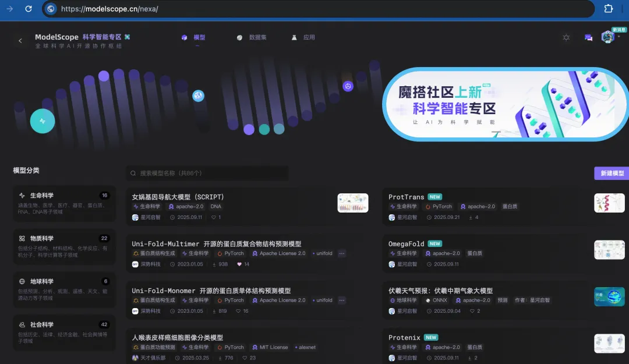Click the 地球科学 globe icon
The height and width of the screenshot is (364, 629).
[22, 281]
